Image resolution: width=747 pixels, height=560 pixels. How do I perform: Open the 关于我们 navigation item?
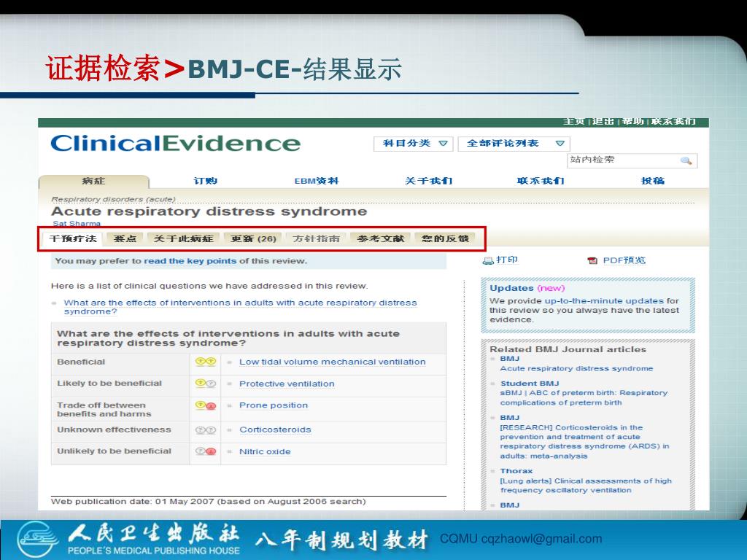point(428,181)
